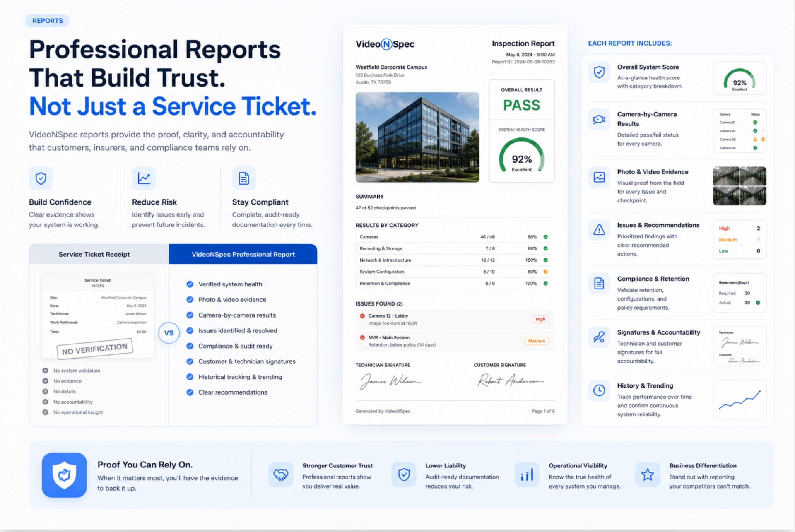The width and height of the screenshot is (795, 532).
Task: Click the checkmark beside Compliance & audit ready
Action: click(190, 346)
